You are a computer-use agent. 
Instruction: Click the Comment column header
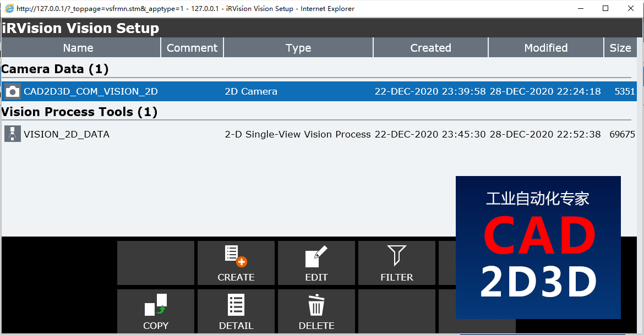(192, 48)
